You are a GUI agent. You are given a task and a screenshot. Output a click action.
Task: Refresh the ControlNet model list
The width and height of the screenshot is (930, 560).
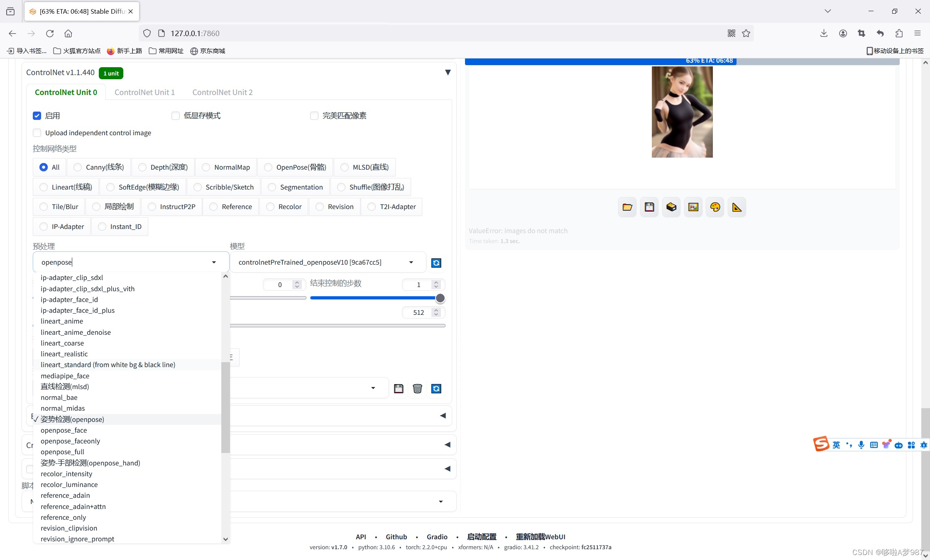point(436,263)
